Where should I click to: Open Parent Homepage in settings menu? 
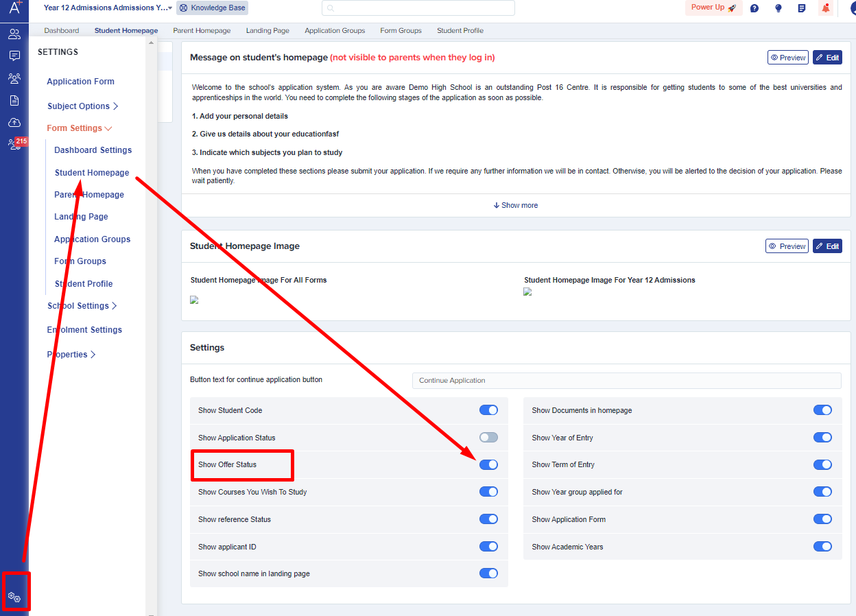89,195
